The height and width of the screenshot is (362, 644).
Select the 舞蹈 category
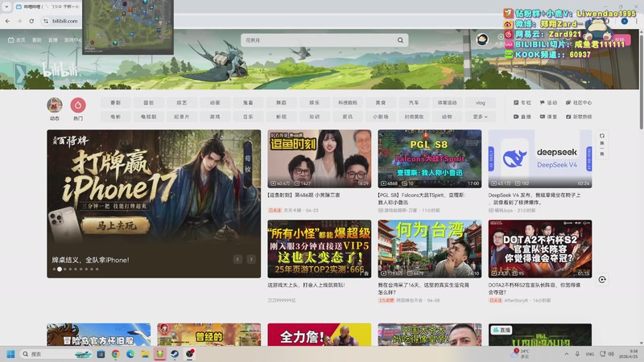(281, 103)
